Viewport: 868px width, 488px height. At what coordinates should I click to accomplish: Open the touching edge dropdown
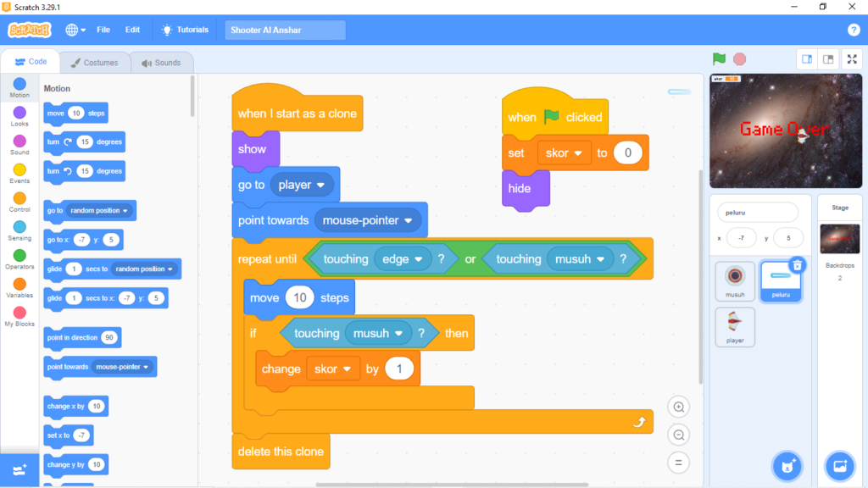403,259
